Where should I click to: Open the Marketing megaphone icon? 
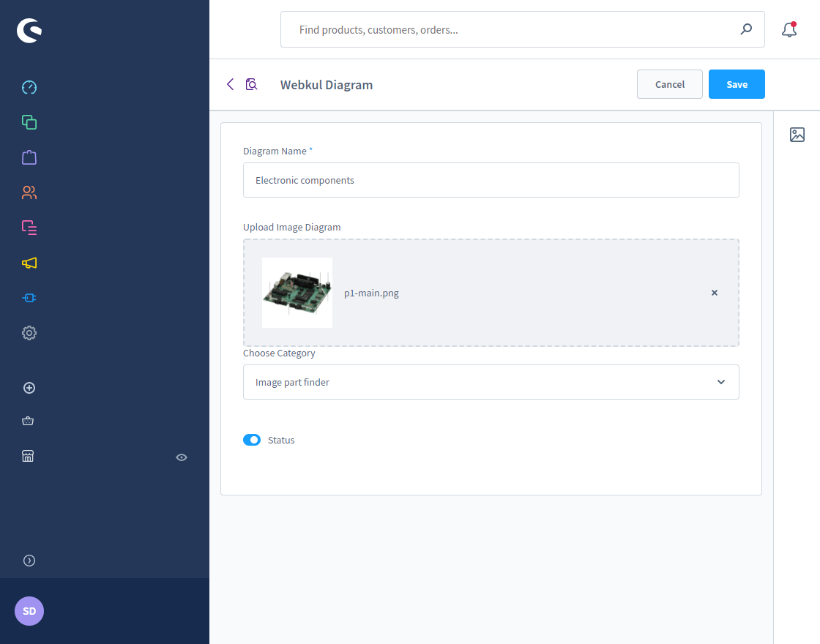pyautogui.click(x=29, y=263)
